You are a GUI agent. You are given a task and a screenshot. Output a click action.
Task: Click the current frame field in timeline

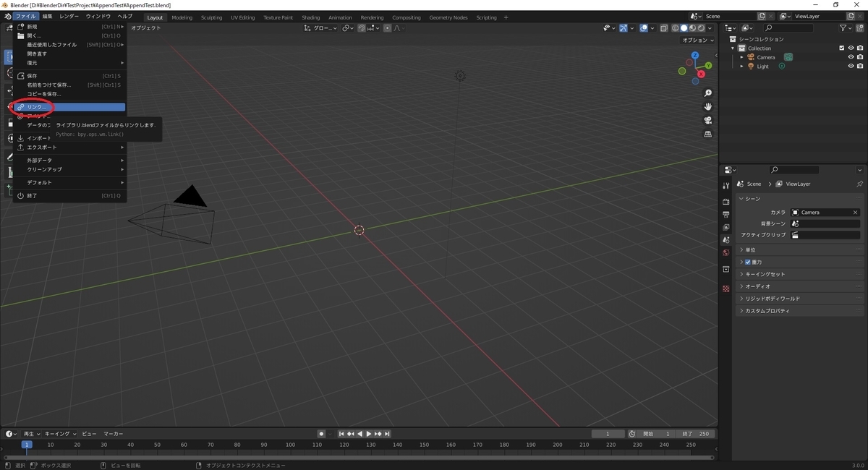[608, 434]
